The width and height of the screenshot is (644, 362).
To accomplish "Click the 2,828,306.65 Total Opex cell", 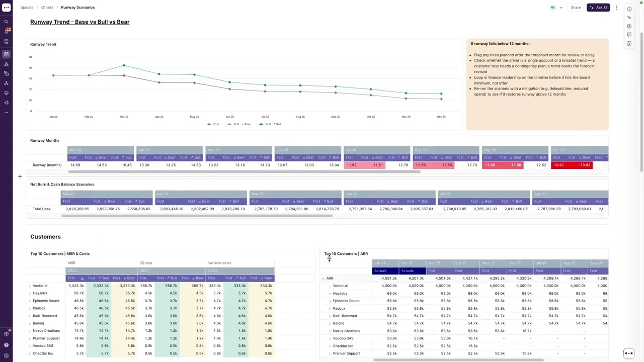I will pos(77,209).
